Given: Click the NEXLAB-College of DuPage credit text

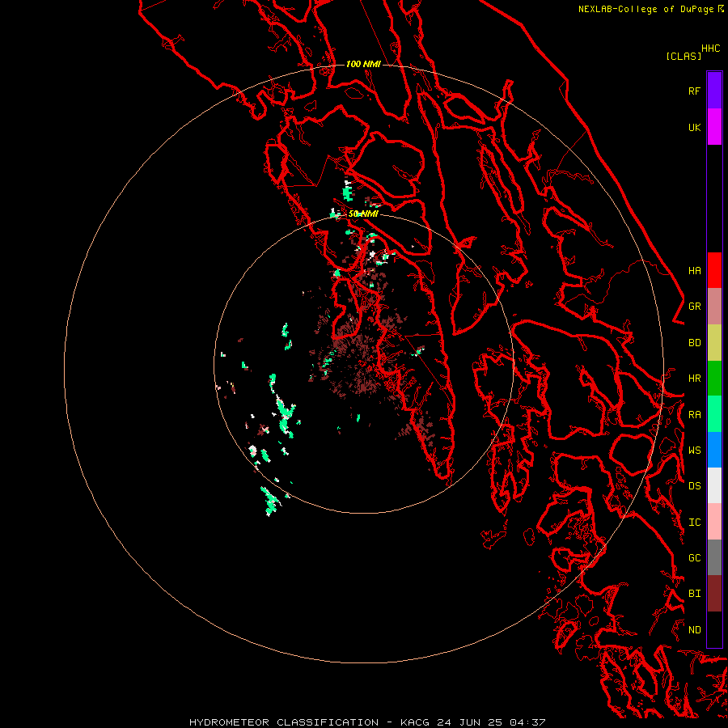Looking at the screenshot, I should pyautogui.click(x=645, y=9).
